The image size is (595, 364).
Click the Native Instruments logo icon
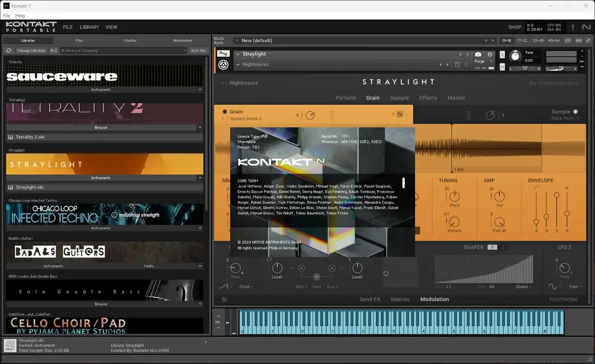(586, 27)
